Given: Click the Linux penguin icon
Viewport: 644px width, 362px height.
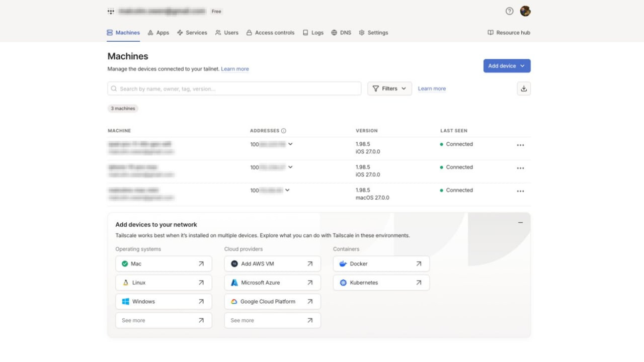Looking at the screenshot, I should pyautogui.click(x=126, y=283).
